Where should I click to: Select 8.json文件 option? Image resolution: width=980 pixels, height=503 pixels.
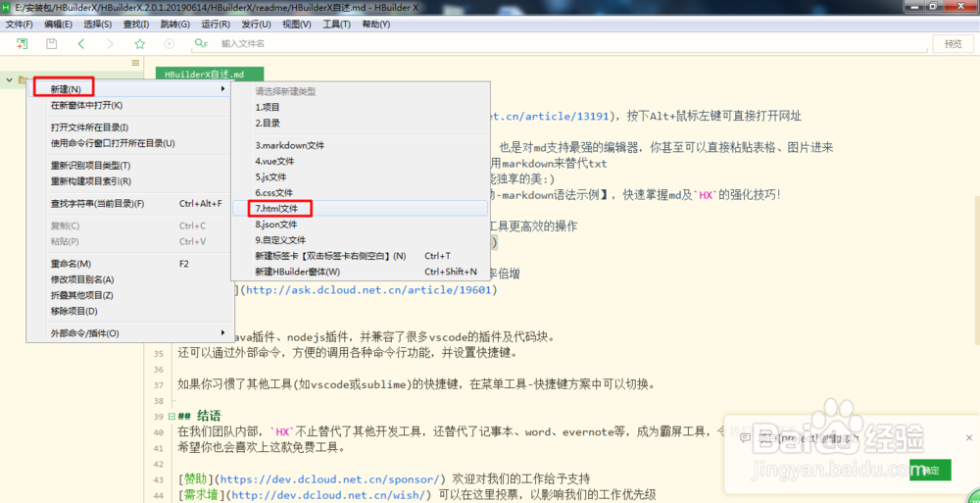360,224
